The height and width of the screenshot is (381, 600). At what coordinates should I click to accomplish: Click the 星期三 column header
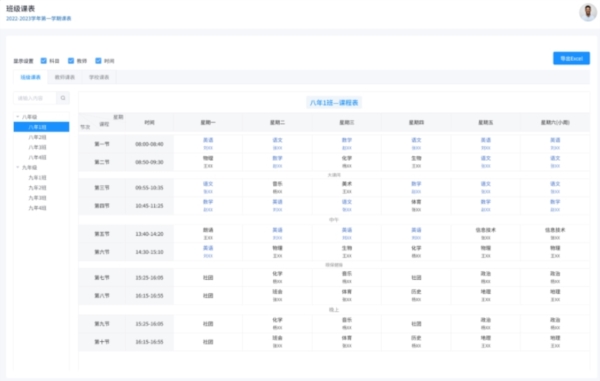pos(347,122)
